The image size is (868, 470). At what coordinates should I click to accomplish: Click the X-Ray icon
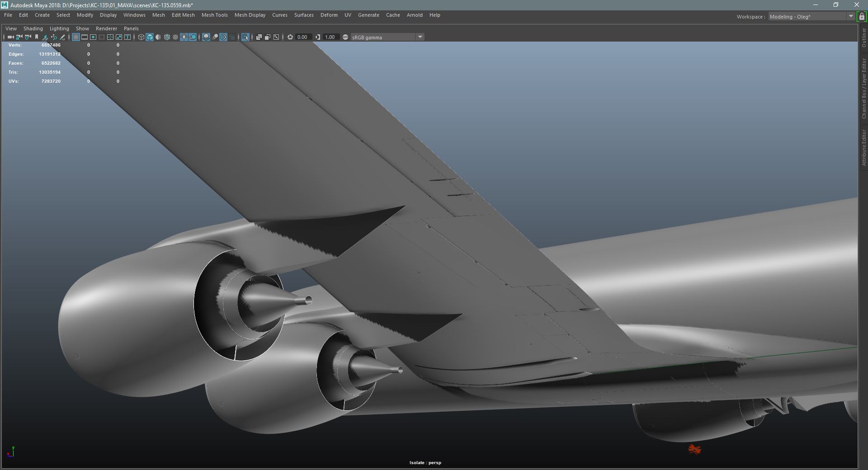[259, 37]
